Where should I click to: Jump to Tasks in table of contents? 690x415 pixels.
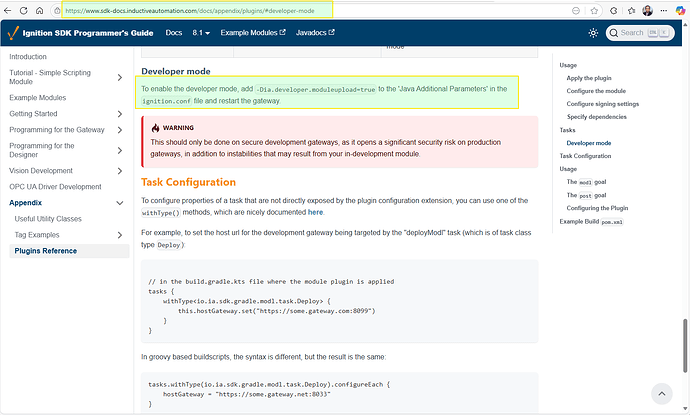pyautogui.click(x=567, y=130)
